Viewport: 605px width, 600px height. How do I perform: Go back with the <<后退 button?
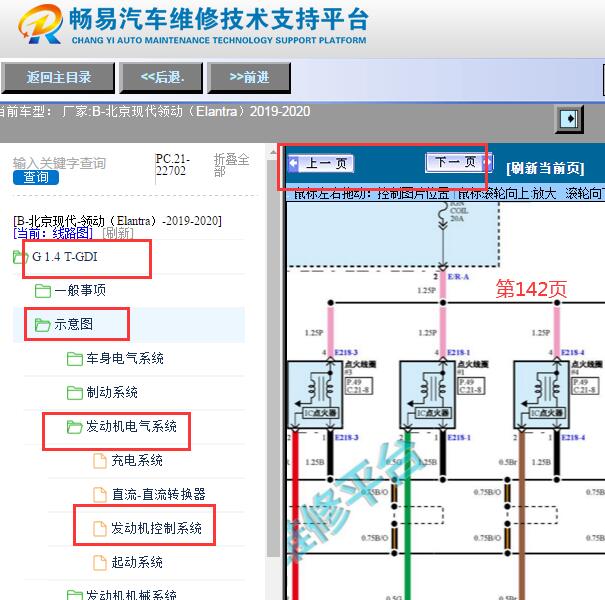(x=161, y=78)
